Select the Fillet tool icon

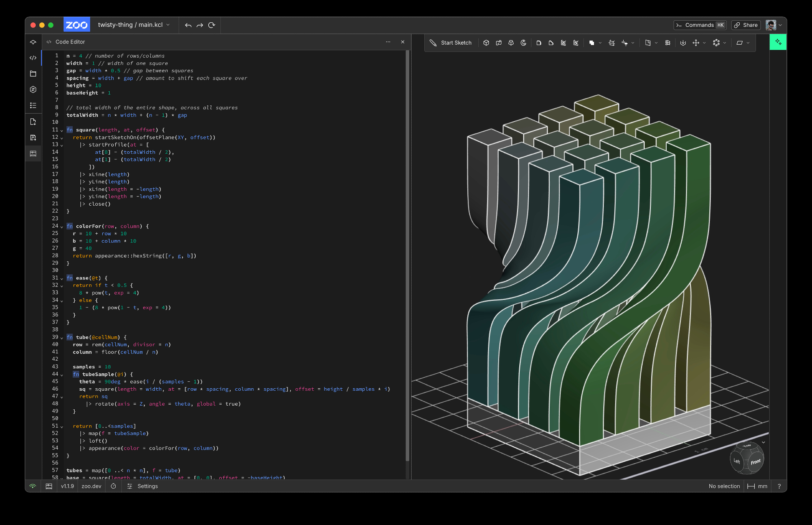coord(539,43)
